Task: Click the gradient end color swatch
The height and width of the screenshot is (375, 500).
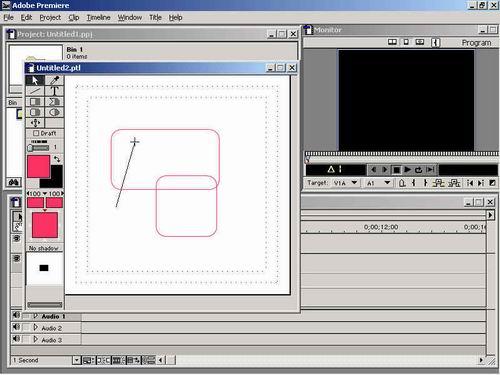Action: tap(54, 202)
